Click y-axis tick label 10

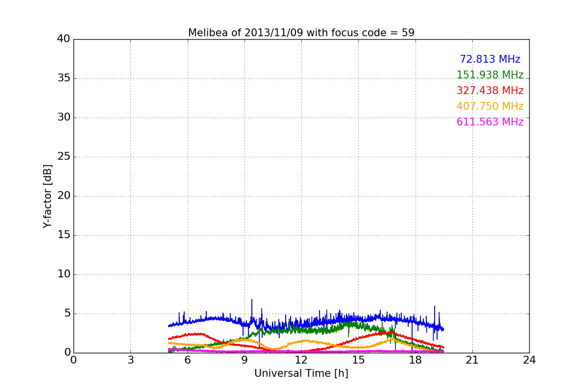pyautogui.click(x=64, y=274)
